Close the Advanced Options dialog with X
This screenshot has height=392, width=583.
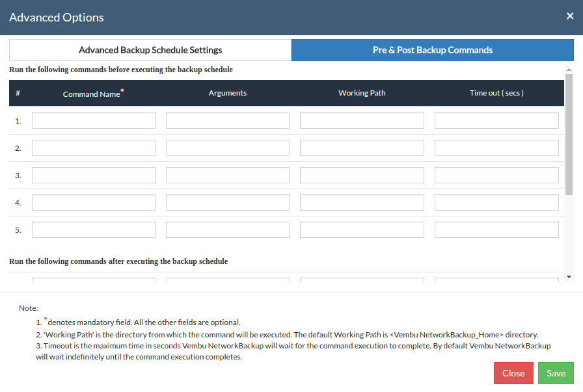click(x=569, y=16)
